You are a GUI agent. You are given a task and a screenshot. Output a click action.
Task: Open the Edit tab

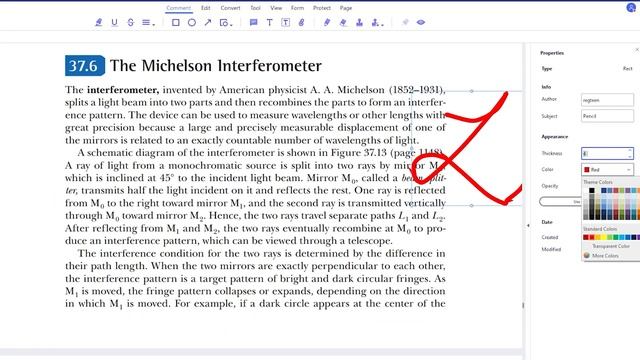pyautogui.click(x=206, y=8)
